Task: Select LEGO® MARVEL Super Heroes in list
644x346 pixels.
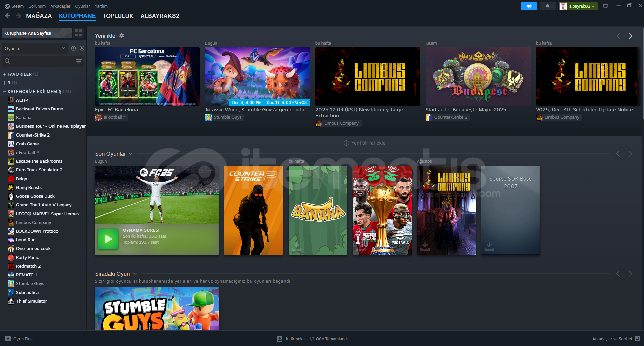Action: coord(47,214)
